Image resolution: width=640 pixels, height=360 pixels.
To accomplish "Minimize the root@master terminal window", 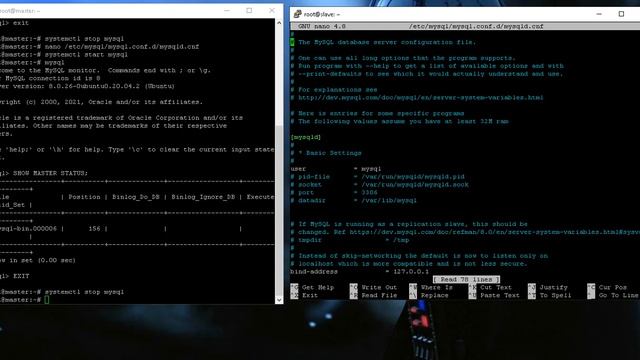I will click(227, 11).
